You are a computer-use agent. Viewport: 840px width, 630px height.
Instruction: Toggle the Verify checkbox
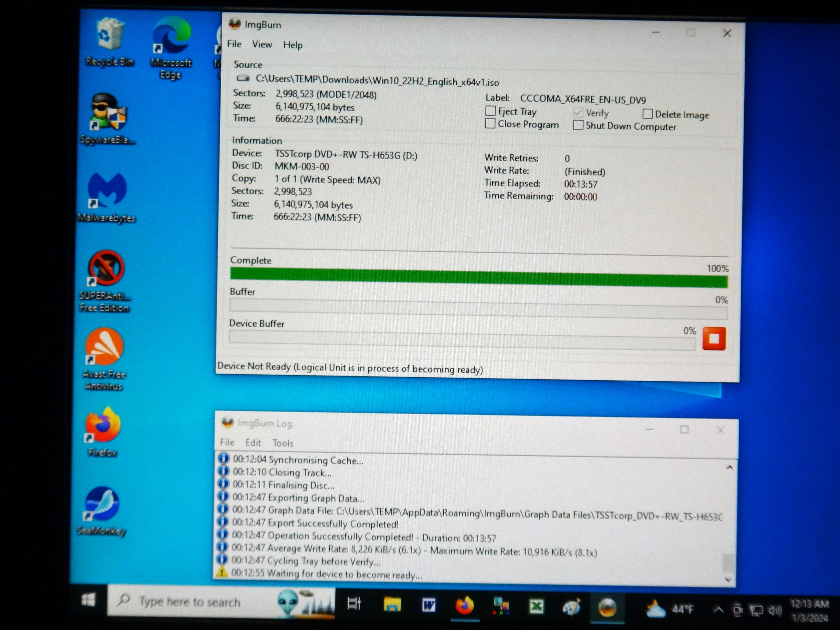click(x=578, y=112)
